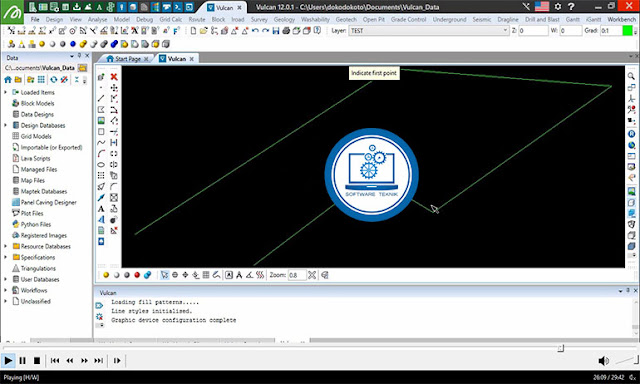Toggle the Indicate arrow snap mode

pos(164,275)
